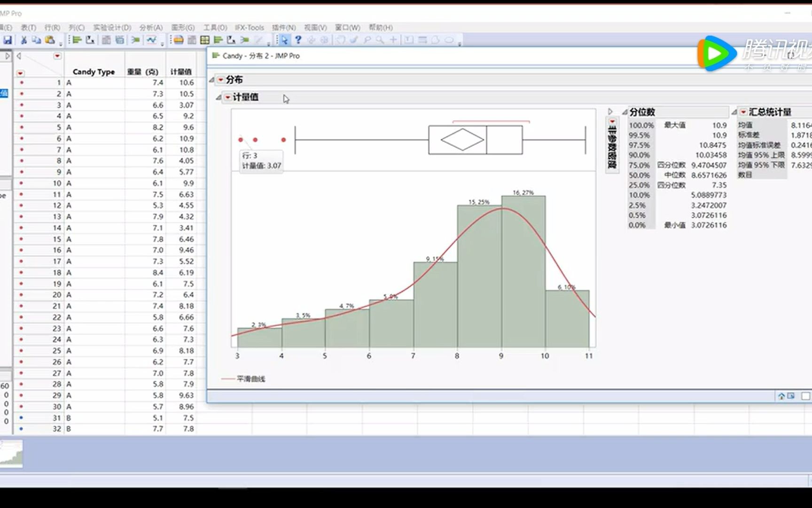812x508 pixels.
Task: Click the Save data table icon
Action: click(x=8, y=40)
